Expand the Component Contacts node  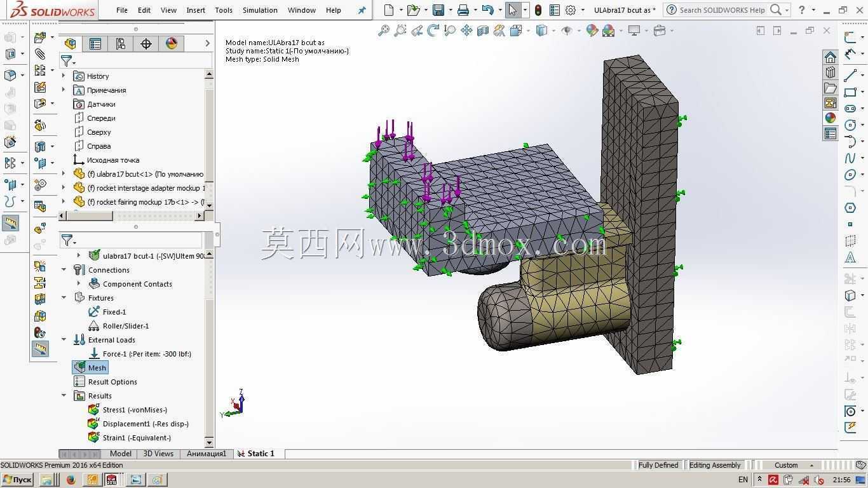(79, 284)
